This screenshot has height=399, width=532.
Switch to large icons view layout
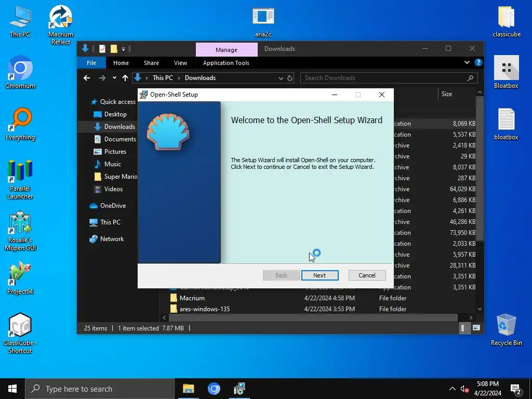click(x=476, y=328)
